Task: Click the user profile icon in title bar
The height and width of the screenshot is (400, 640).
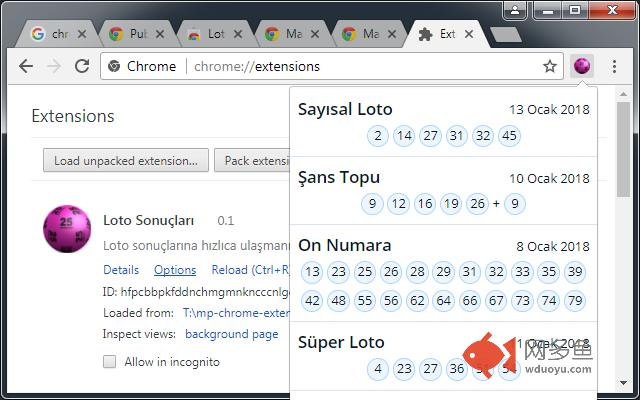Action: [x=515, y=10]
